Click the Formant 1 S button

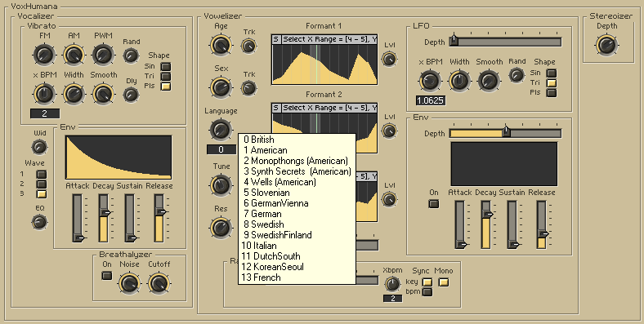[x=276, y=39]
